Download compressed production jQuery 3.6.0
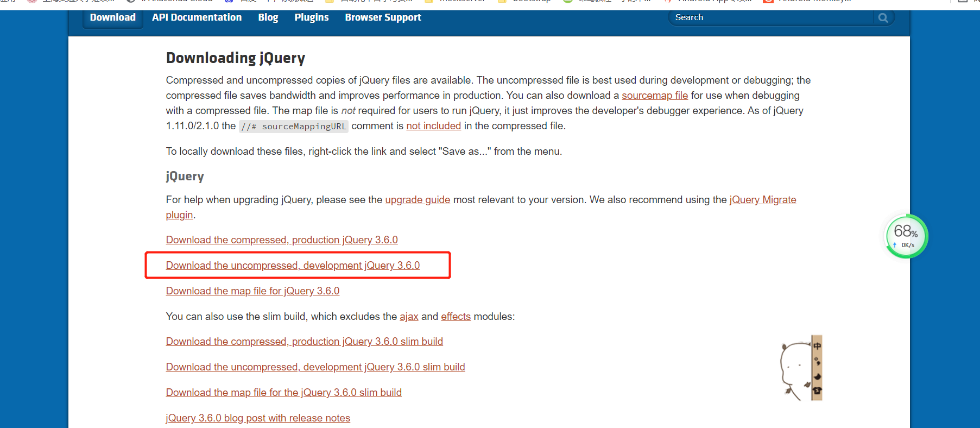Screen dimensions: 980x428 [282, 240]
